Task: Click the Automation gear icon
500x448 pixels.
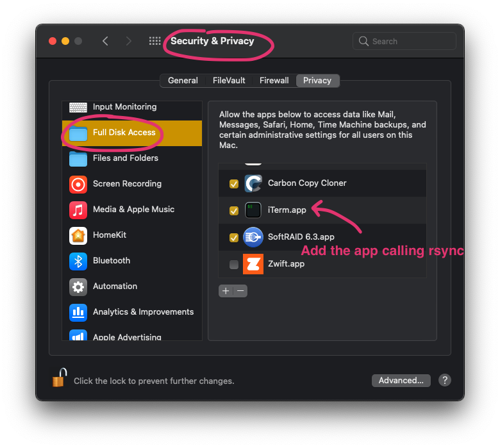Action: (x=78, y=287)
